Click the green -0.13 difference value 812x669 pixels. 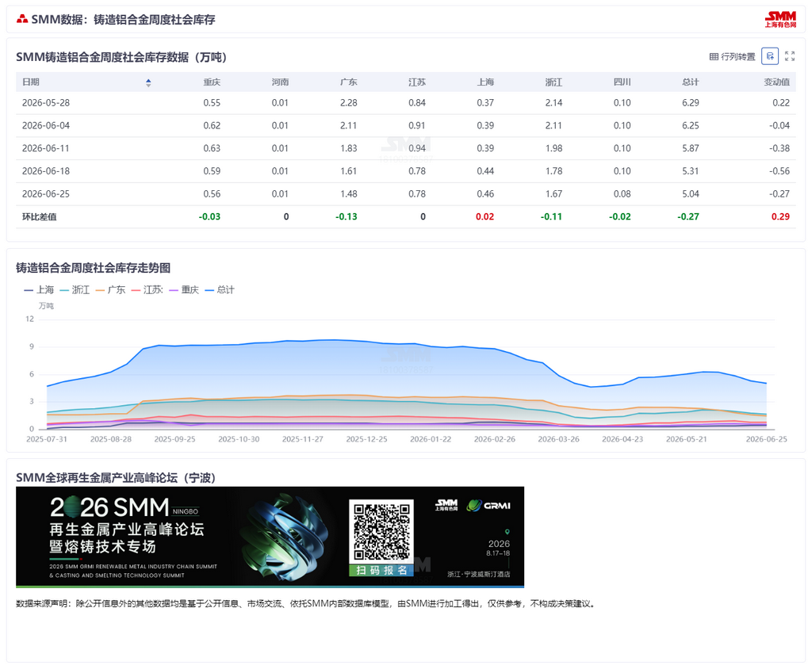pos(347,216)
